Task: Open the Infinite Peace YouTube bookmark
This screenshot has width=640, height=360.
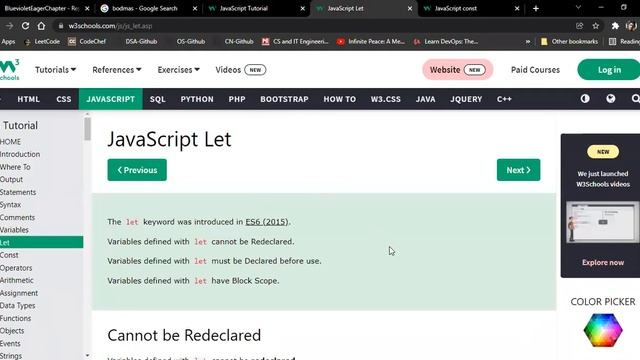Action: pos(371,41)
